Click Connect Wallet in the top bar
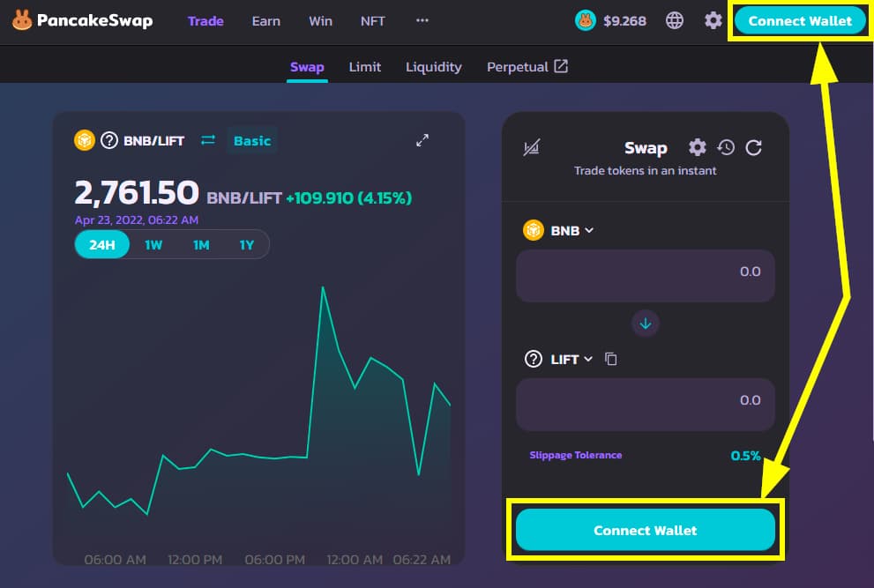This screenshot has height=588, width=874. coord(800,21)
